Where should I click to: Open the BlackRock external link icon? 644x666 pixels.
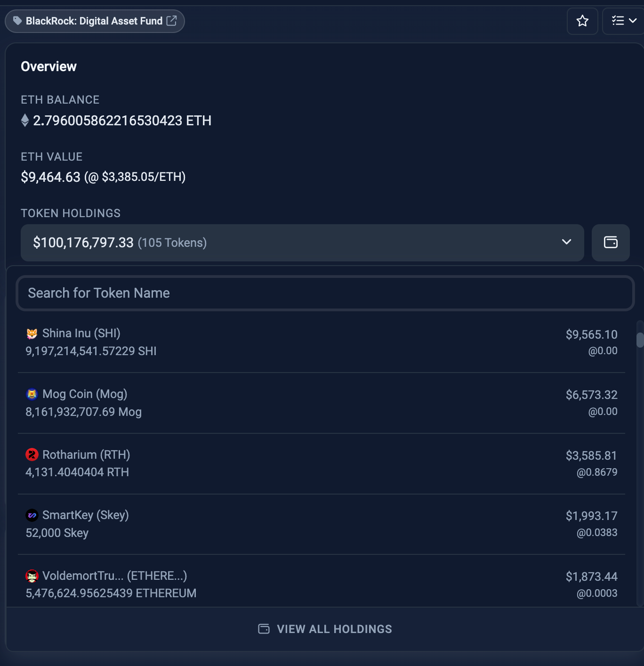171,21
